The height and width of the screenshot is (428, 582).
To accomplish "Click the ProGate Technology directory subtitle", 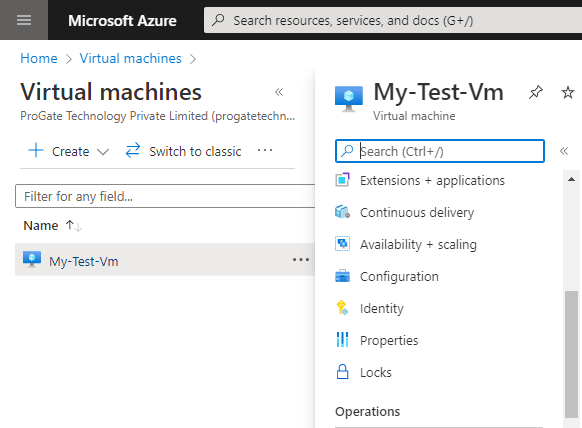I will 158,116.
